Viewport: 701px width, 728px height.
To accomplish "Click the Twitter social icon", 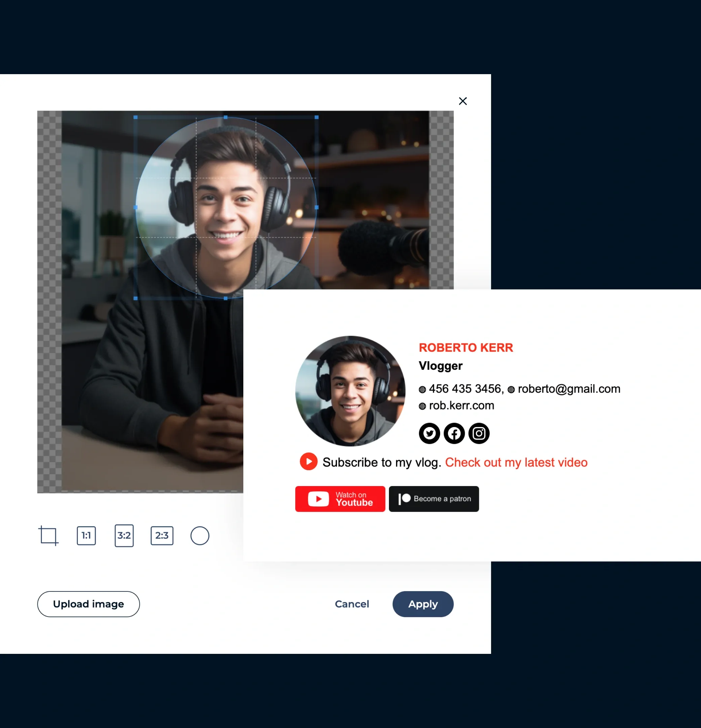I will tap(429, 433).
